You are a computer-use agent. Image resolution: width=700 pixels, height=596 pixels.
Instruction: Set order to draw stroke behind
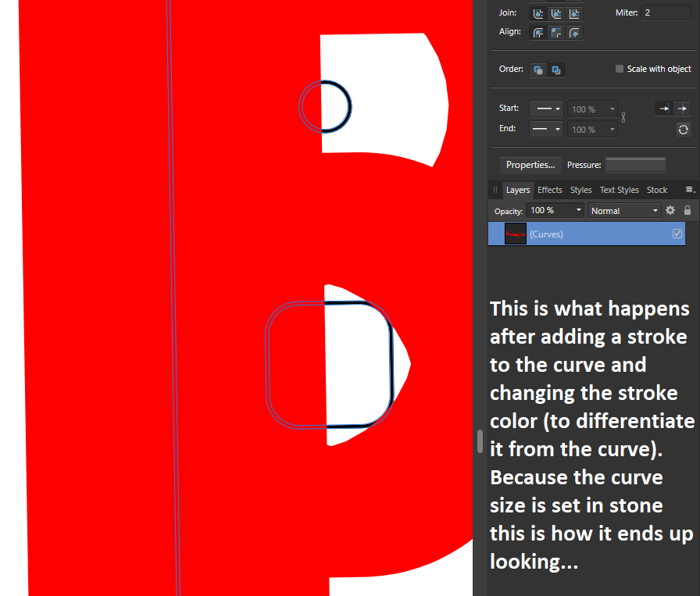click(538, 70)
